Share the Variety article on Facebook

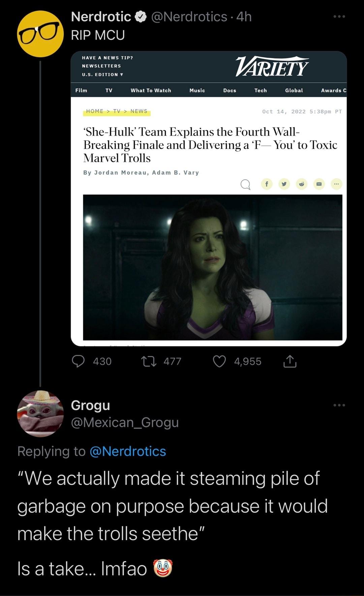pyautogui.click(x=267, y=185)
